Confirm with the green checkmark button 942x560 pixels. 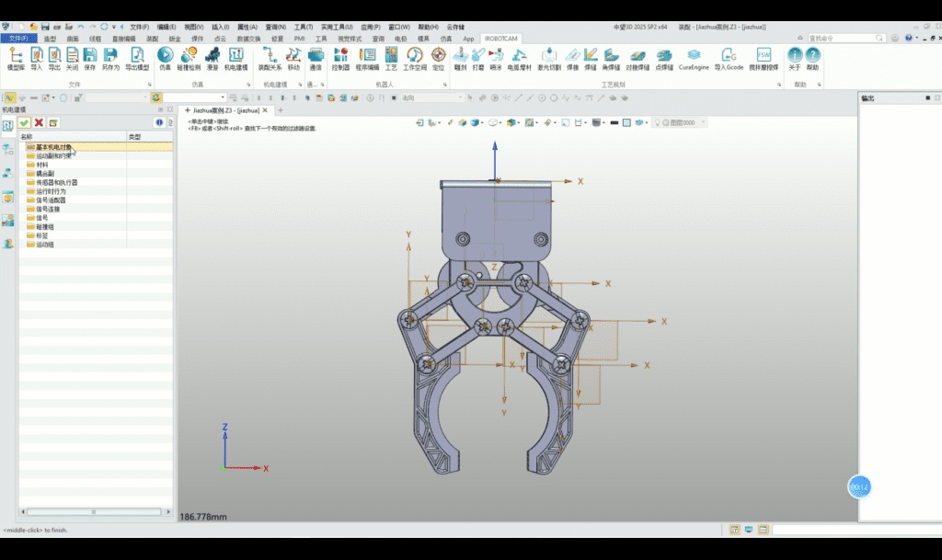click(24, 122)
